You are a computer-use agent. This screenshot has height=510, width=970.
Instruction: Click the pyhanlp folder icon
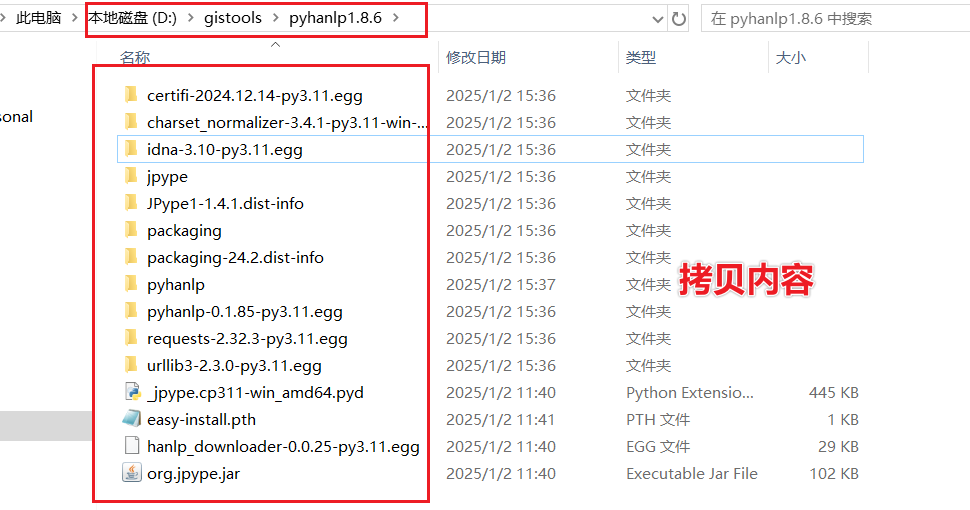tap(131, 284)
